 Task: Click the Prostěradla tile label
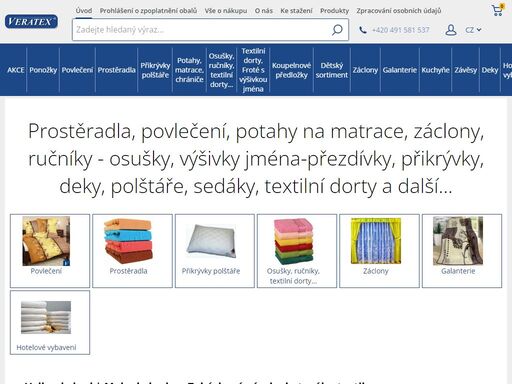(x=128, y=271)
